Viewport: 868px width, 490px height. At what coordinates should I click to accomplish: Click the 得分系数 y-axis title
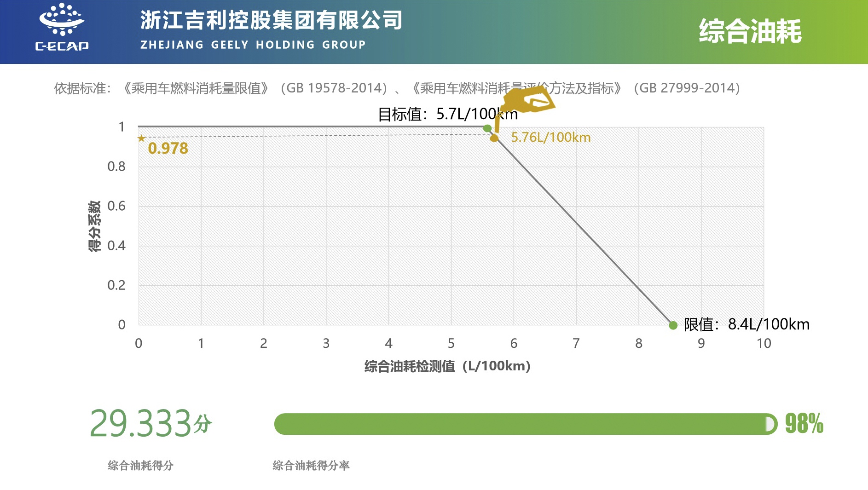(x=94, y=226)
